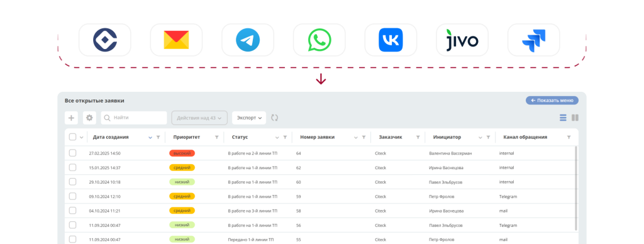Screen dimensions: 644x244
Task: Click the refresh icon beside Экспорт
Action: (x=274, y=118)
